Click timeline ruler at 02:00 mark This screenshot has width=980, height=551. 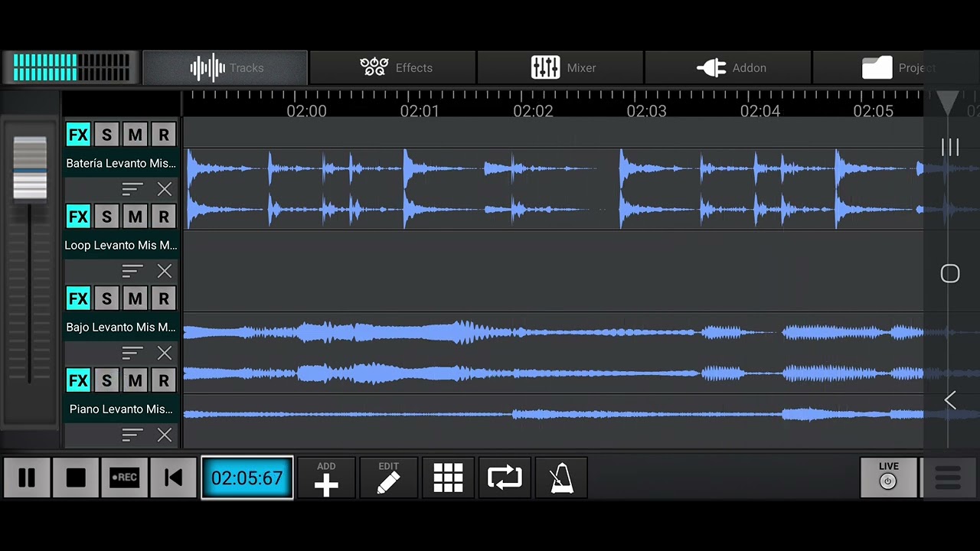click(x=306, y=112)
